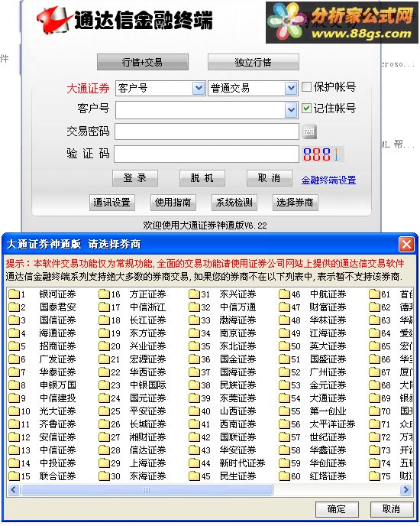Click the folder icon next to 新时代证券
Screen dimensions: 420x526
tap(195, 463)
